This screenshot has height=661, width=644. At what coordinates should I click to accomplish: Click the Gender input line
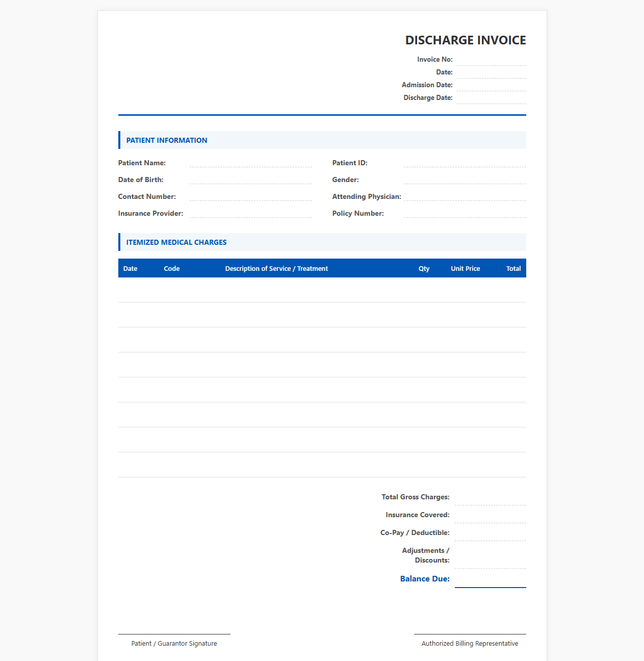(x=465, y=180)
